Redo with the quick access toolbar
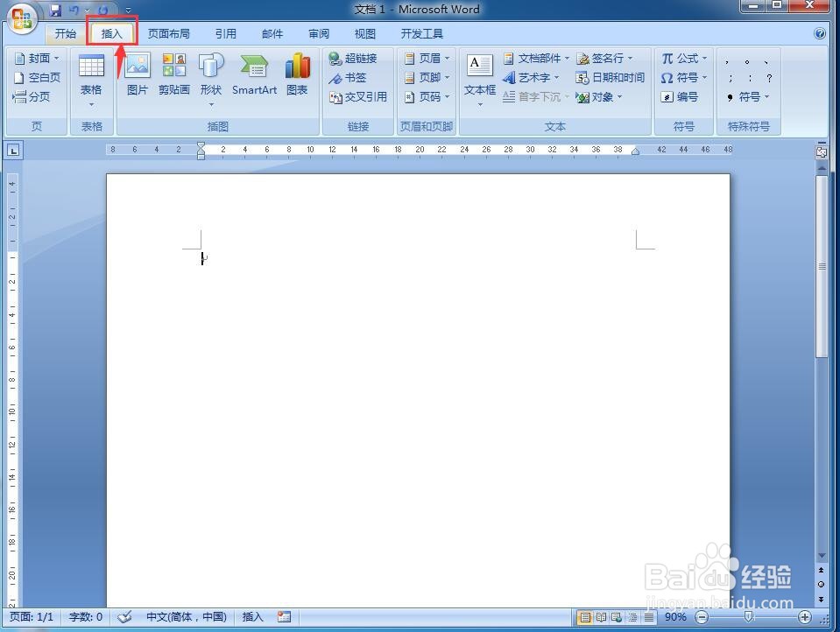 click(x=103, y=10)
